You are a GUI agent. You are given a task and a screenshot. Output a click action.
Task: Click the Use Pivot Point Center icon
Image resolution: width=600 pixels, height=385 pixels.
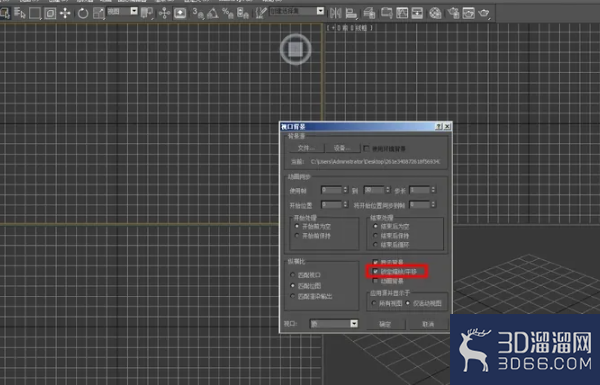[147, 13]
